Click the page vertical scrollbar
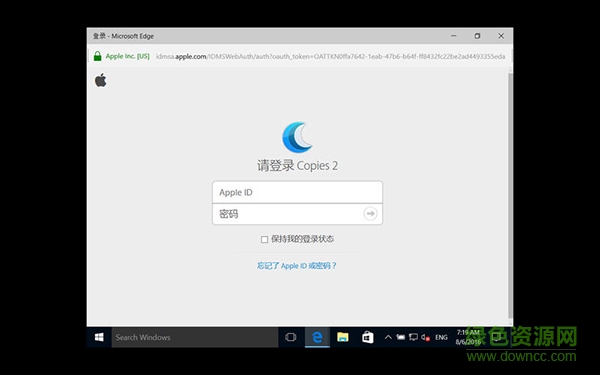 (x=510, y=195)
